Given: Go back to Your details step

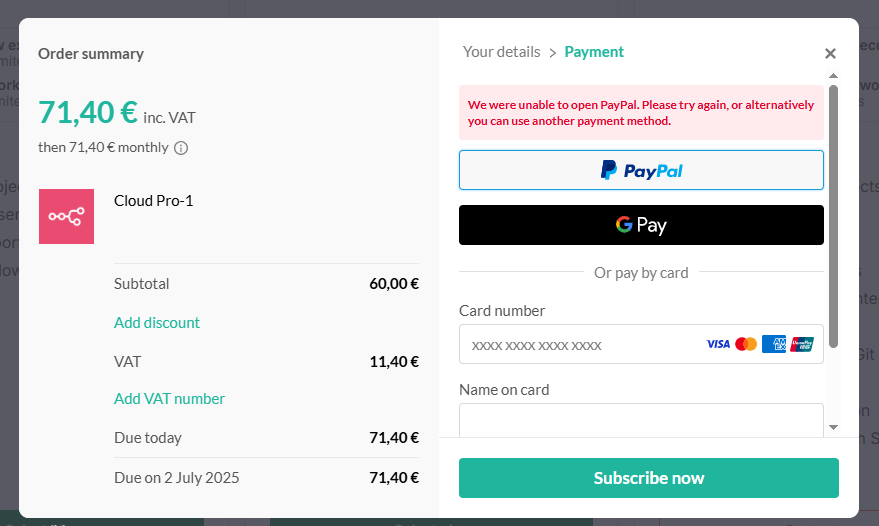Looking at the screenshot, I should pos(501,52).
